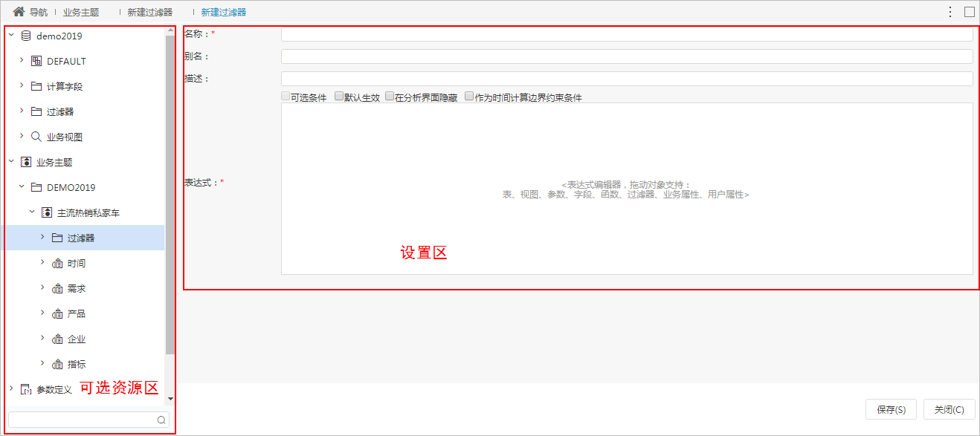
Task: Expand the 计算字段 node
Action: (x=22, y=85)
